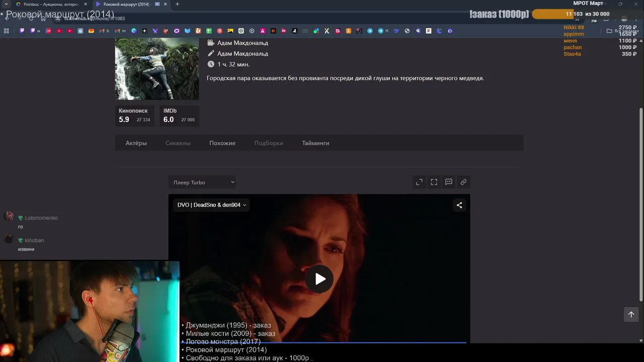This screenshot has width=644, height=362.
Task: Open the Odnoklassniki orange bookmark
Action: (x=348, y=31)
